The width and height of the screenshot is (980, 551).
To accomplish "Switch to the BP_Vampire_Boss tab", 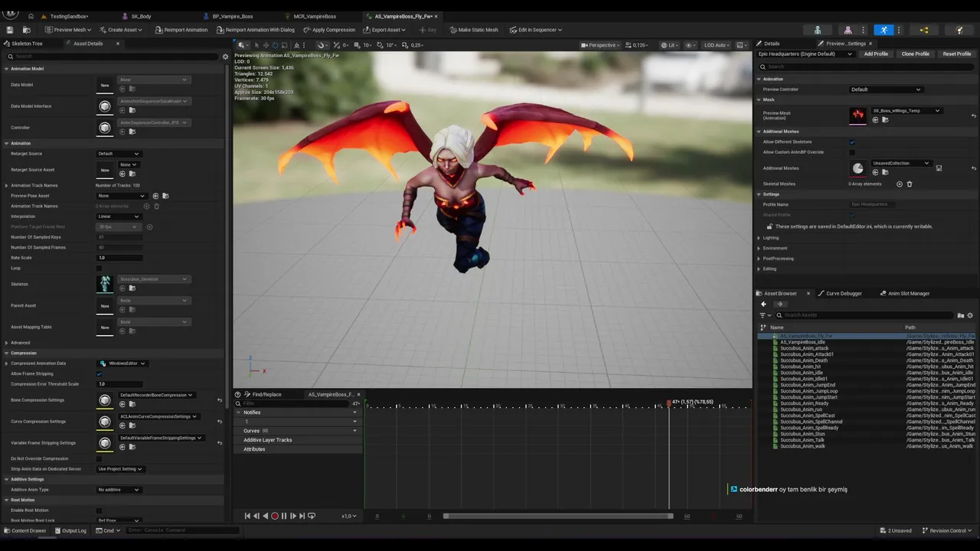I will (232, 16).
